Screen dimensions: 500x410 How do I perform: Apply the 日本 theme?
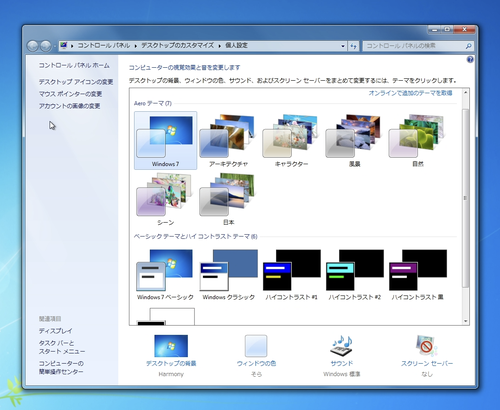pos(228,199)
